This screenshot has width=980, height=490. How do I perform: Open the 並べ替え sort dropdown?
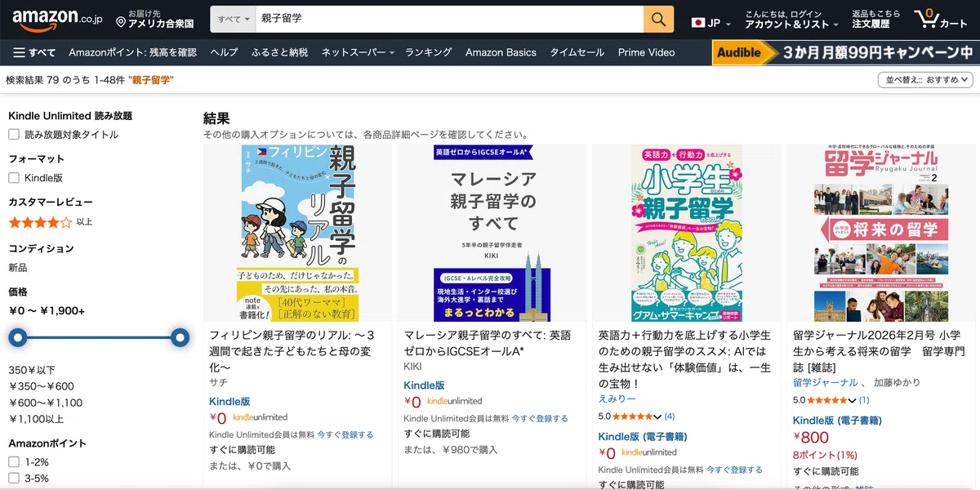[925, 80]
